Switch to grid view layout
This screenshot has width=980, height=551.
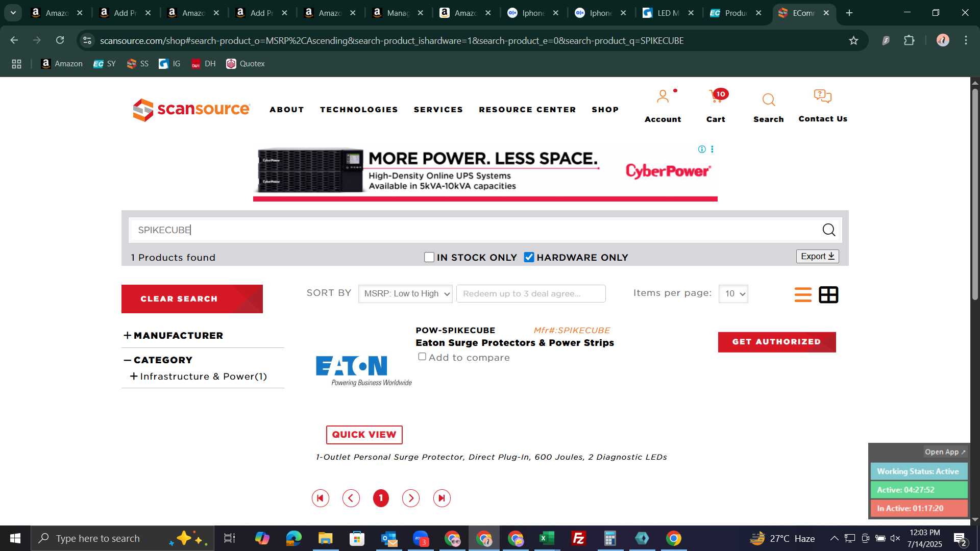[828, 294]
